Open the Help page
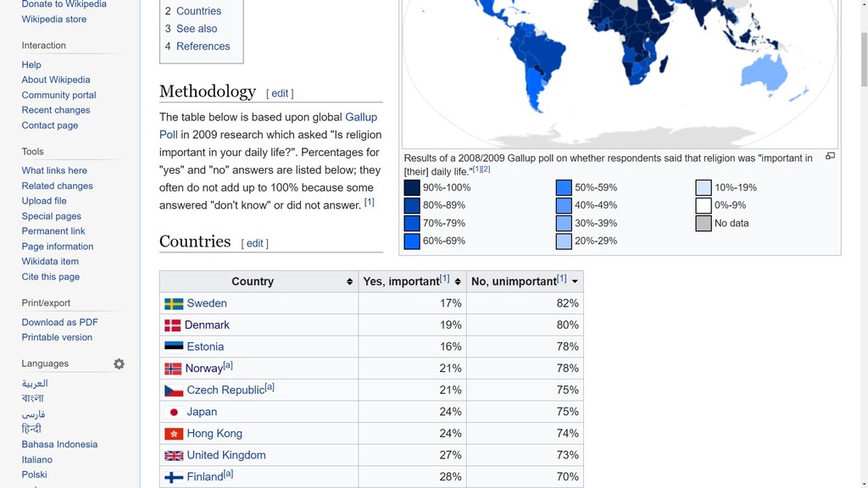 tap(31, 64)
